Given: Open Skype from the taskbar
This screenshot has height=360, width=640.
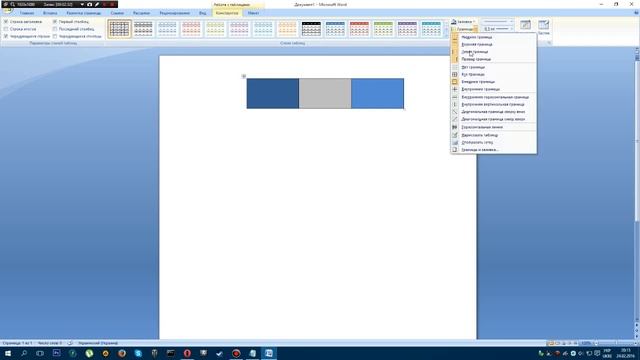Looking at the screenshot, I should pyautogui.click(x=138, y=353).
